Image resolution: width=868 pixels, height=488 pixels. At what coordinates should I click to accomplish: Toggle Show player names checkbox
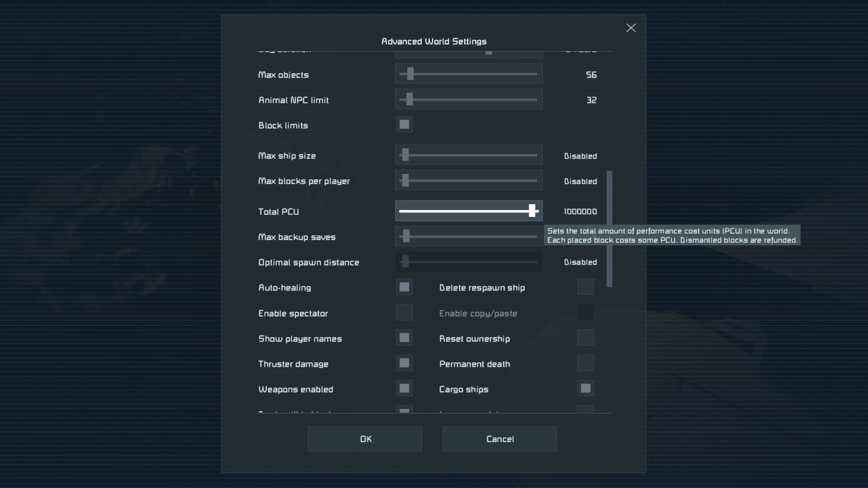[x=404, y=338]
